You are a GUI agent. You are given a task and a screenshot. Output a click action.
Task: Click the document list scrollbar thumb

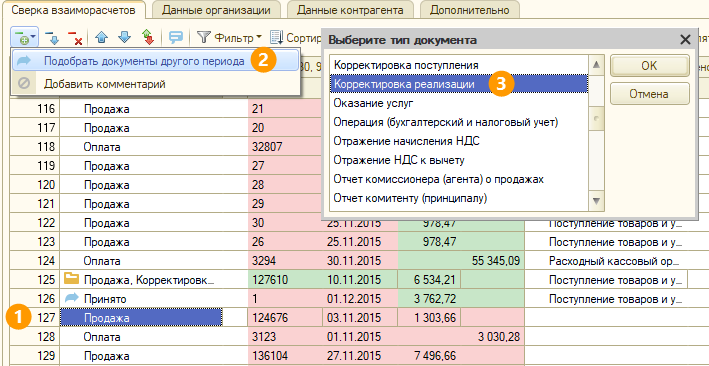[x=597, y=118]
